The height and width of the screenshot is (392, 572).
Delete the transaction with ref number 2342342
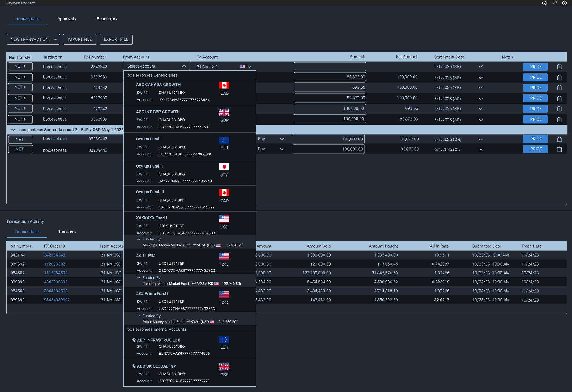click(x=559, y=67)
